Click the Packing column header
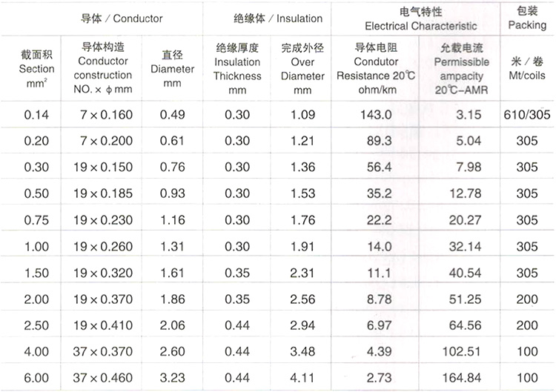The width and height of the screenshot is (556, 392). [x=527, y=19]
